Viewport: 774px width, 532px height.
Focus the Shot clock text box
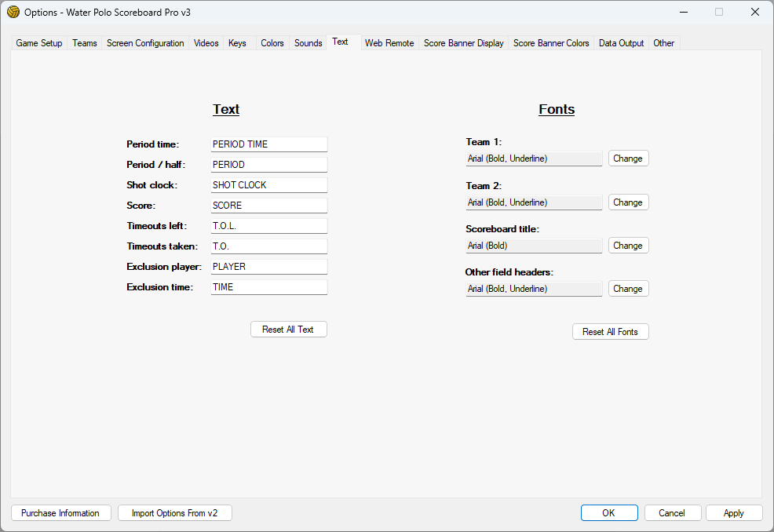268,185
